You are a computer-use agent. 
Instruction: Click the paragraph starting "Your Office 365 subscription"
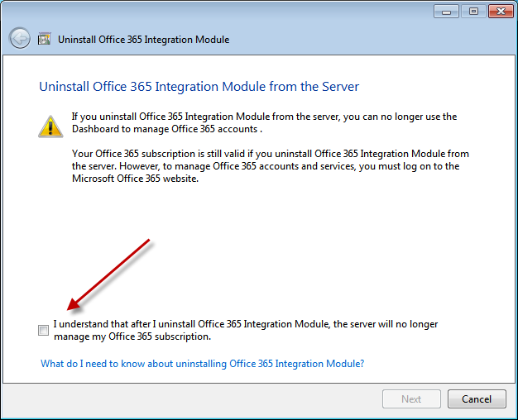click(x=271, y=166)
